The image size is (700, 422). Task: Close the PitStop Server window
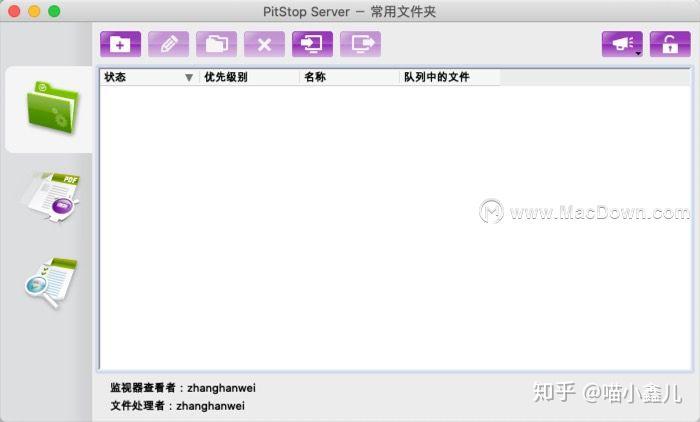point(14,11)
